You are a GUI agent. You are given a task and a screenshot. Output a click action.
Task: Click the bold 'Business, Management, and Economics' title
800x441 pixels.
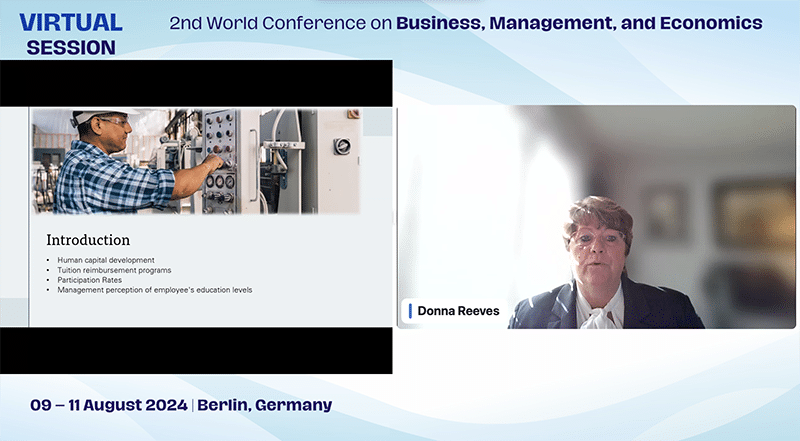click(x=579, y=23)
